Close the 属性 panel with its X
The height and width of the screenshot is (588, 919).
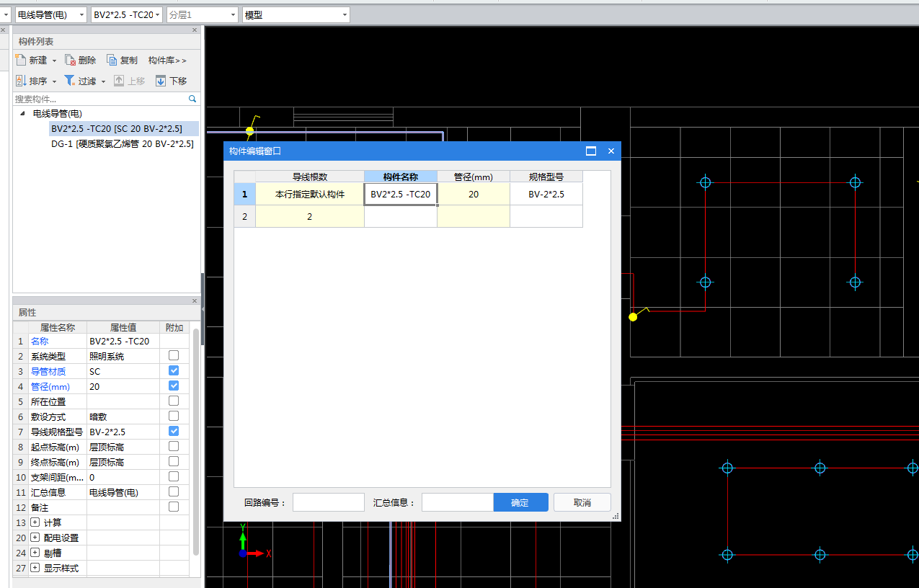195,301
